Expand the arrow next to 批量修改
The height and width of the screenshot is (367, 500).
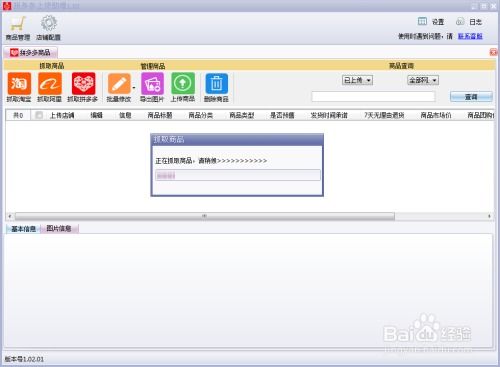click(x=134, y=88)
